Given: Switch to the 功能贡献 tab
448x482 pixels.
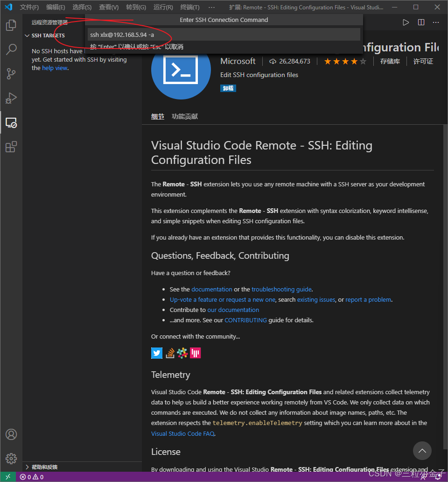Looking at the screenshot, I should [184, 116].
